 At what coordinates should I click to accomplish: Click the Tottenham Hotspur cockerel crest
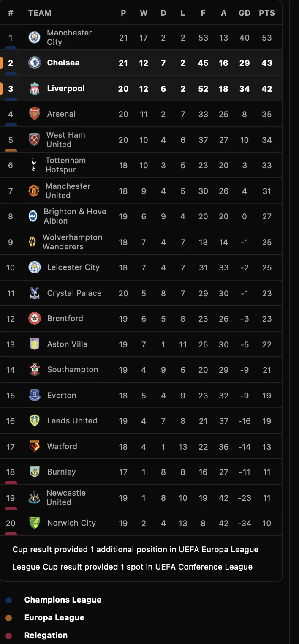[33, 165]
